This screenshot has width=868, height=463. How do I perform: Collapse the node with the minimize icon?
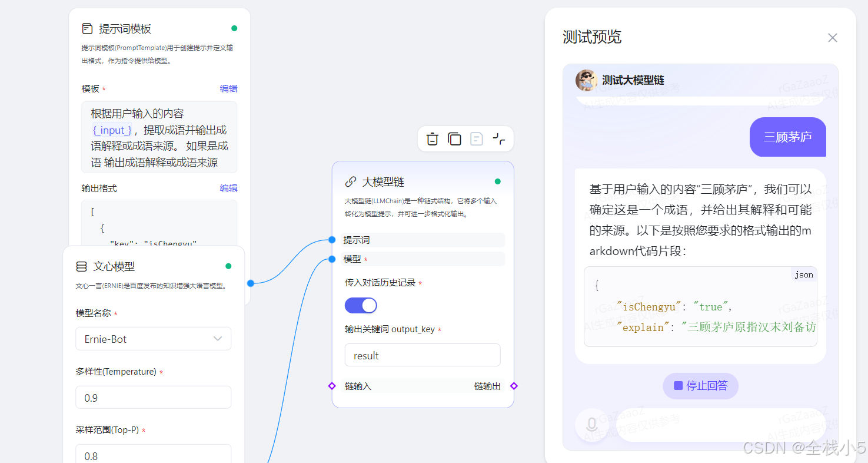[x=499, y=139]
